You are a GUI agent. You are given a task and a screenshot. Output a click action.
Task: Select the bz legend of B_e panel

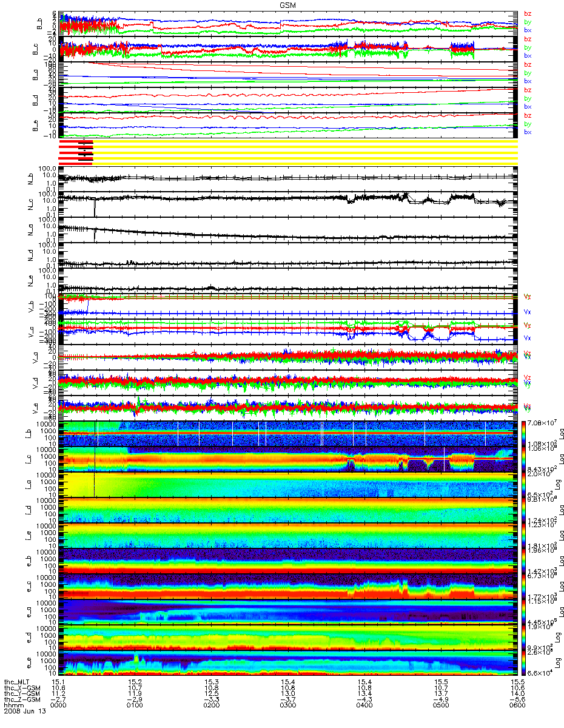point(528,115)
